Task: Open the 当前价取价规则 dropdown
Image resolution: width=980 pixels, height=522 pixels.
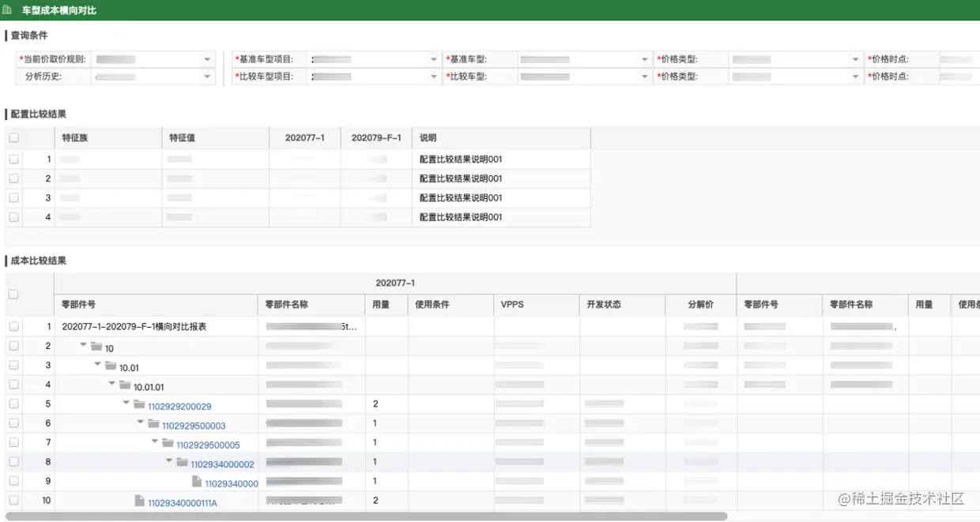Action: tap(207, 59)
